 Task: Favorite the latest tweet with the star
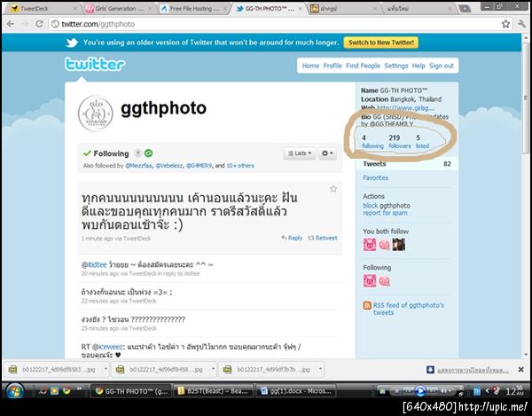333,189
